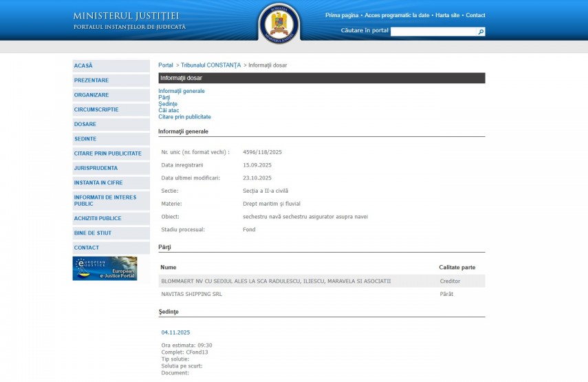Screen dimensions: 588x382
Task: Select ACASĂ in the sidebar menu
Action: pos(83,66)
